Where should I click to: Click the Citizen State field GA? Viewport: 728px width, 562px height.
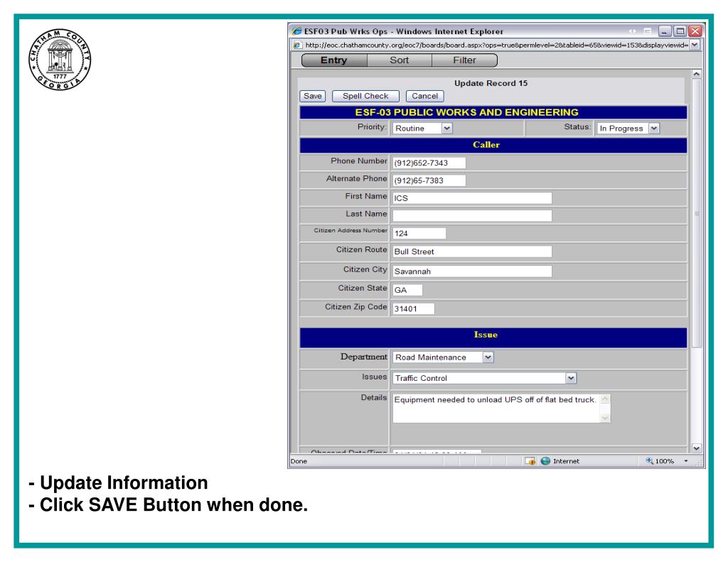pyautogui.click(x=407, y=290)
